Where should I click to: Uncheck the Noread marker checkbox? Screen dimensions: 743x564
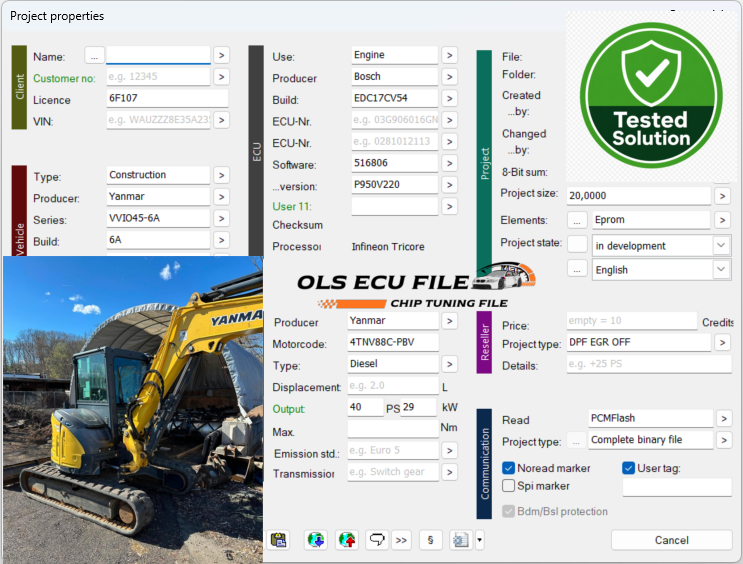click(x=508, y=468)
